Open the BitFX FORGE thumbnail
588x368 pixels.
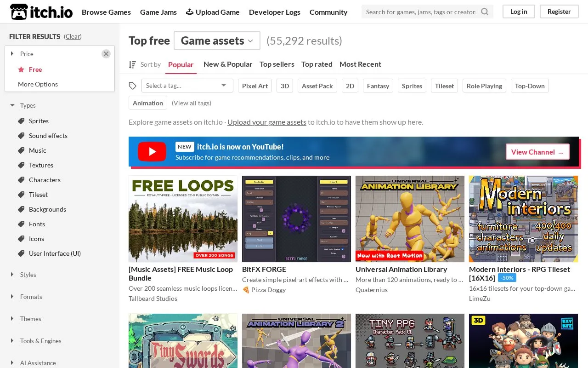(296, 219)
